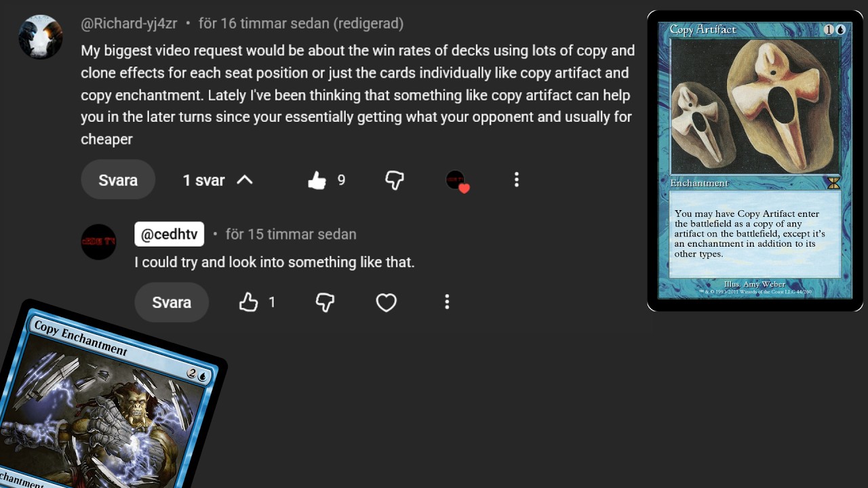Screen dimensions: 868x488
Task: Open the 'för 15 timmar sedan' timestamp link
Action: [x=291, y=234]
